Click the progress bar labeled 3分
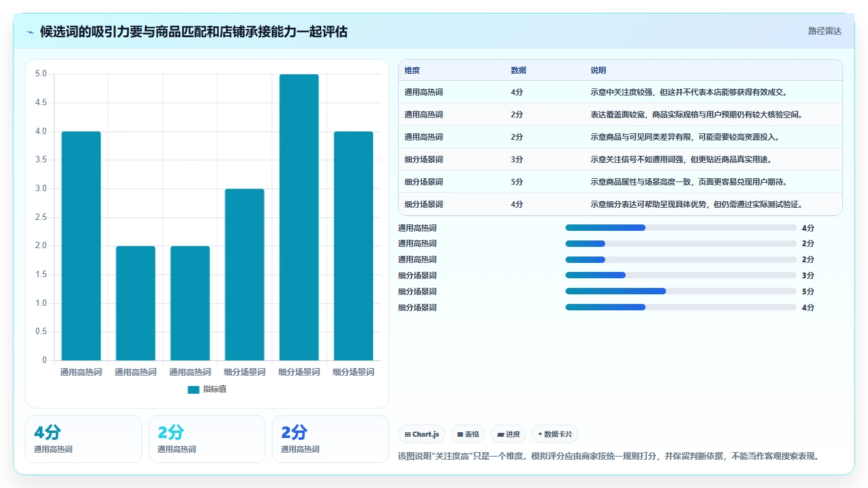Screen dimensions: 868x488 click(681, 275)
